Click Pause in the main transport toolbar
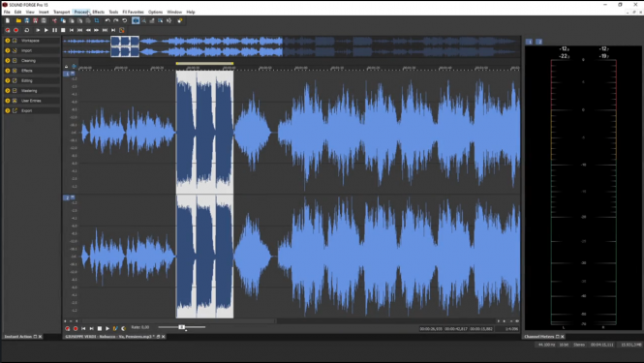The width and height of the screenshot is (644, 363). pyautogui.click(x=54, y=30)
